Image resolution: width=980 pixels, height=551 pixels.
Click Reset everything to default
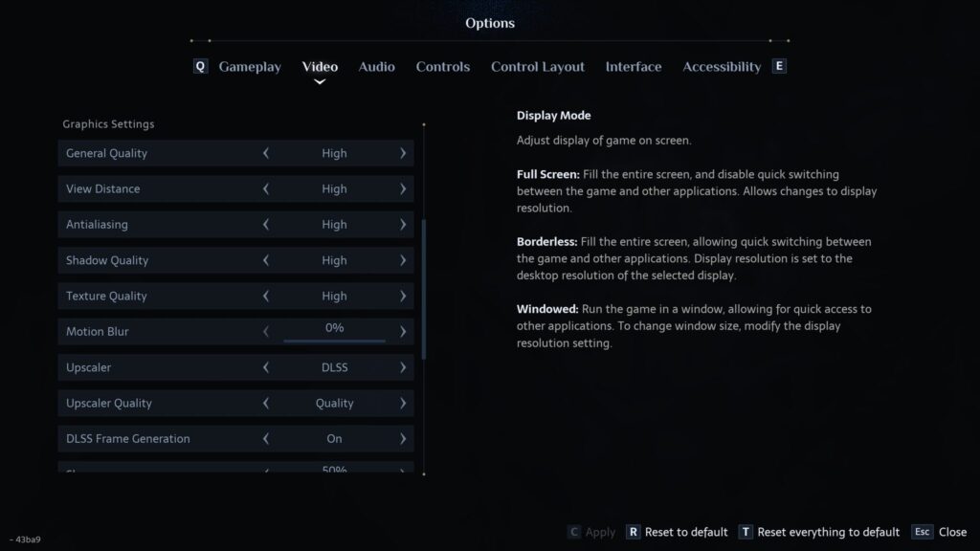828,532
